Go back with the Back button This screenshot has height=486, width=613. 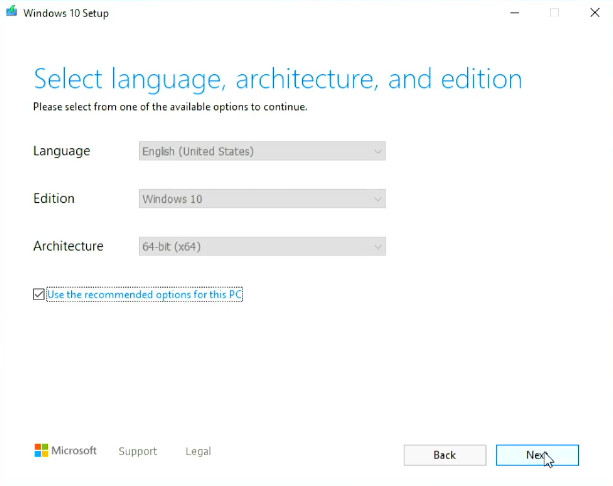[445, 455]
